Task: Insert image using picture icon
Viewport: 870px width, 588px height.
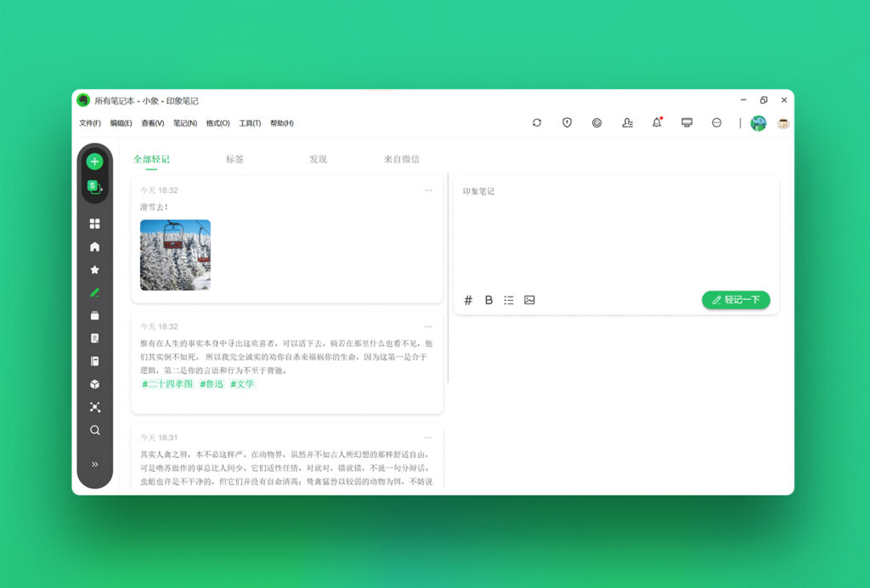Action: tap(529, 300)
